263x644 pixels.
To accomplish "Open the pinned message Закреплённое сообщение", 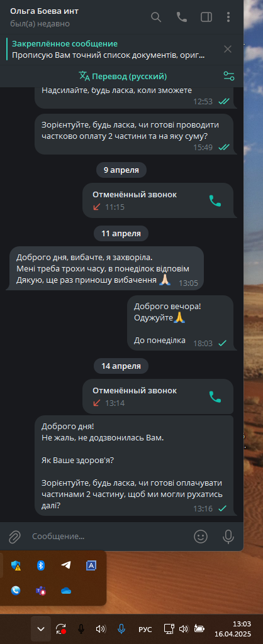I will (x=108, y=49).
